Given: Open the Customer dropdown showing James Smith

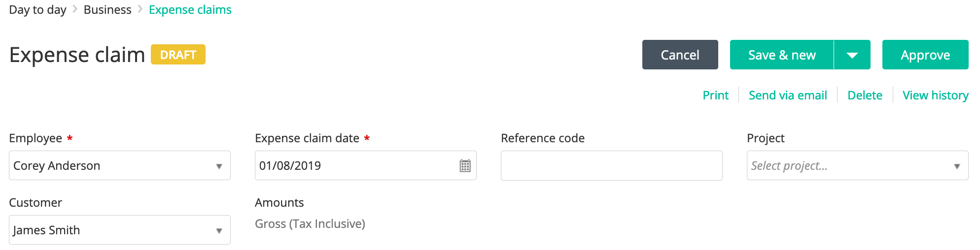Looking at the screenshot, I should pos(120,230).
